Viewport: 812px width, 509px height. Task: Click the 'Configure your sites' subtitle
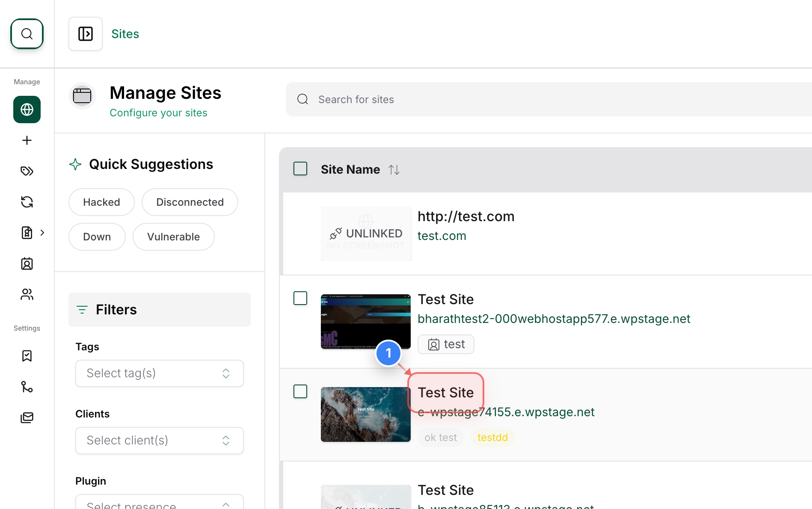click(x=159, y=113)
